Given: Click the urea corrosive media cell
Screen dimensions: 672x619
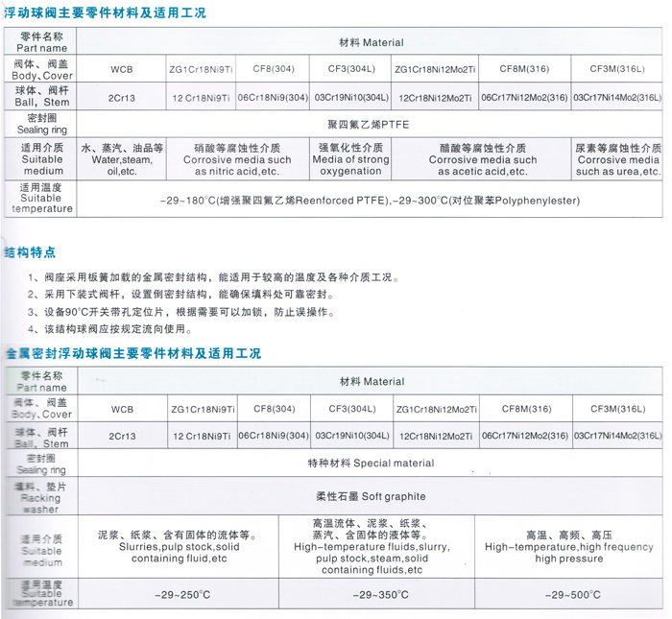Looking at the screenshot, I should tap(618, 159).
